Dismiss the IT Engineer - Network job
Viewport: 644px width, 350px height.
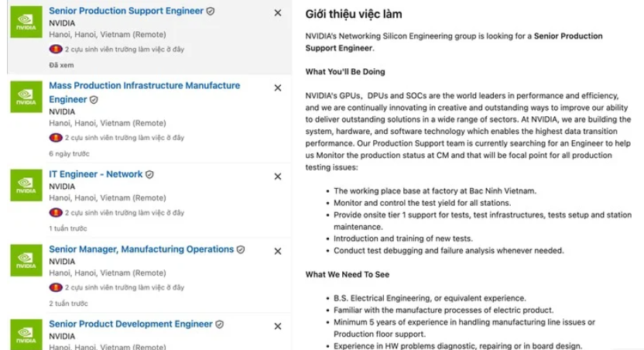(x=278, y=177)
